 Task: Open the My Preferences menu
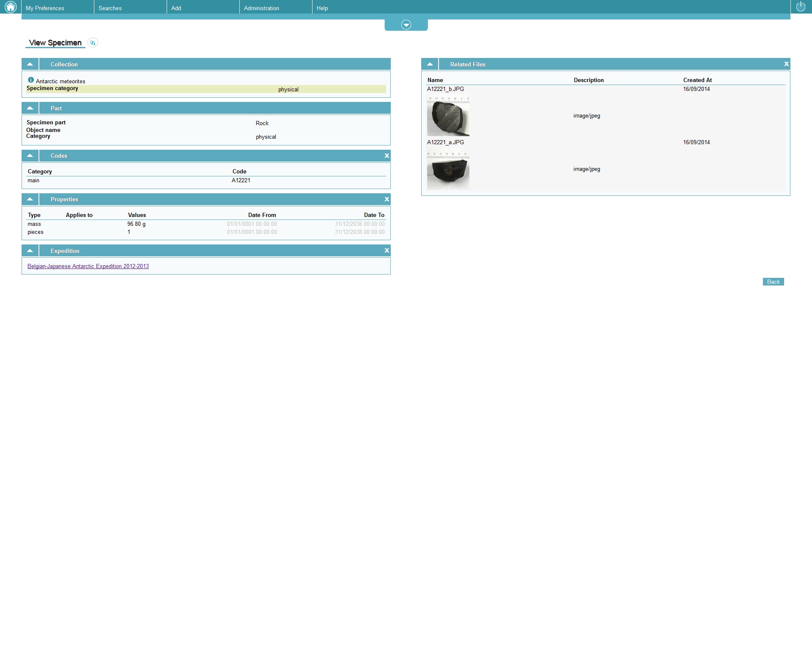pos(45,8)
